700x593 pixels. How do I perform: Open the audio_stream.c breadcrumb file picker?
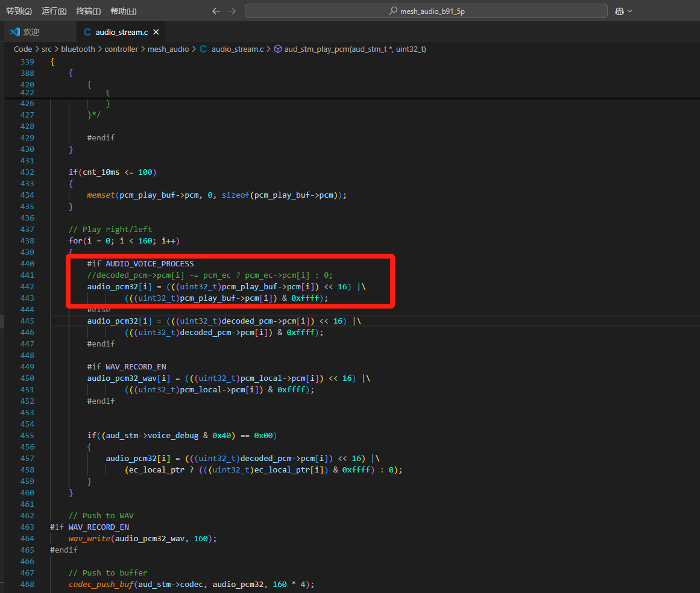click(238, 49)
